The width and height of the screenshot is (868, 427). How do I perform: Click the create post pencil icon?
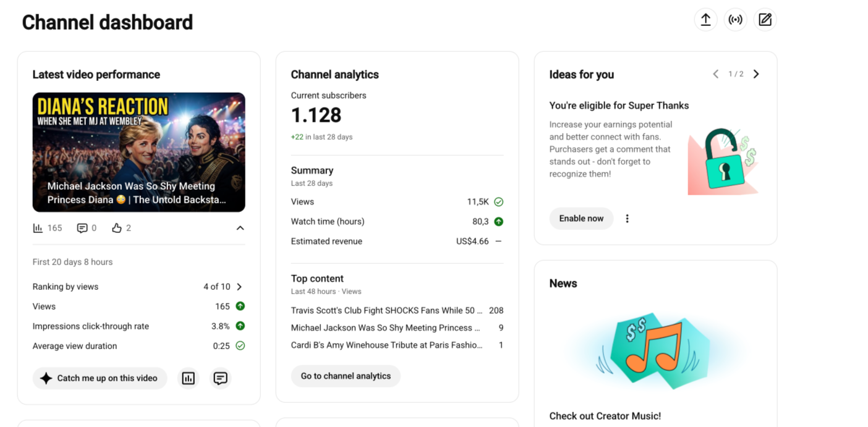765,20
